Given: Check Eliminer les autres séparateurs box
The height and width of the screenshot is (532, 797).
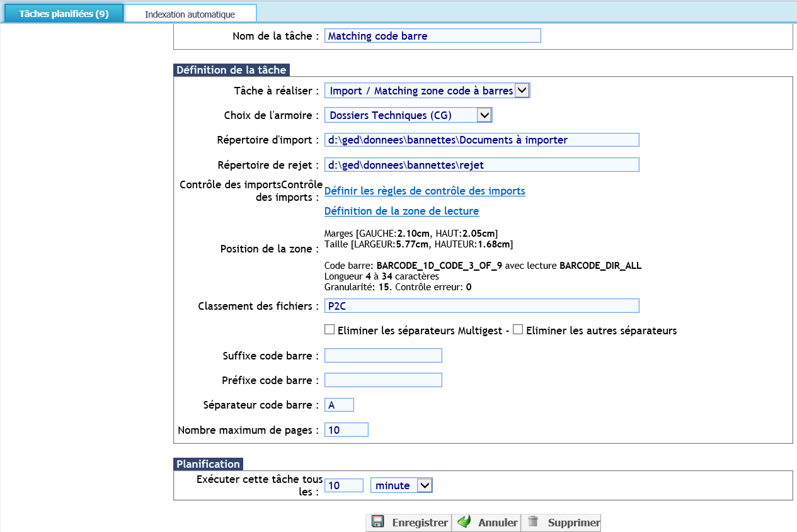Looking at the screenshot, I should click(518, 330).
